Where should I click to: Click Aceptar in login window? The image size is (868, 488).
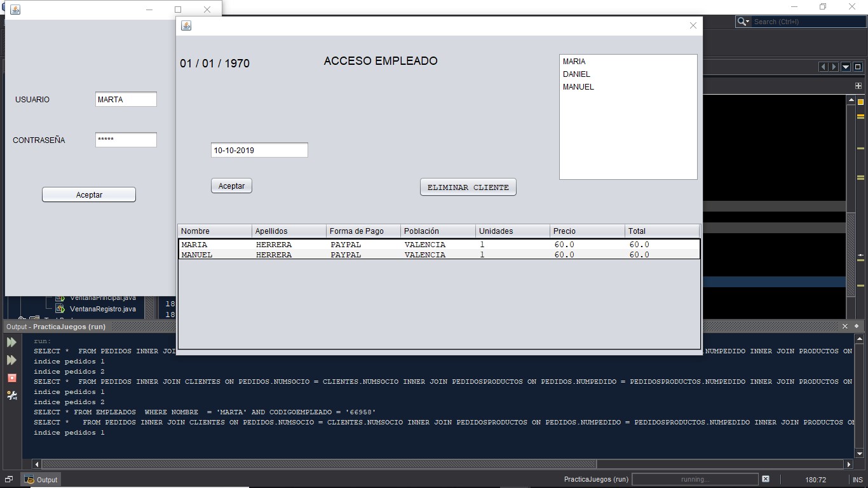[x=89, y=194]
